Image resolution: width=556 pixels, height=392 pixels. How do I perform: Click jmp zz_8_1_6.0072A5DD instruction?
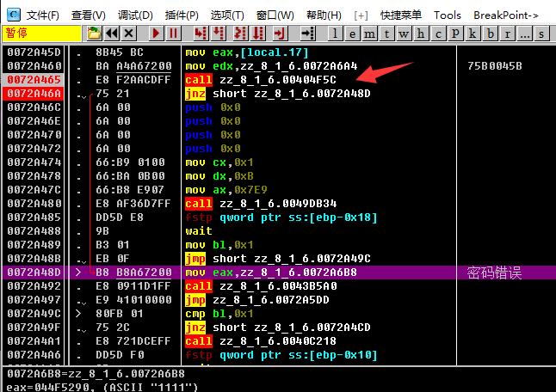[257, 300]
